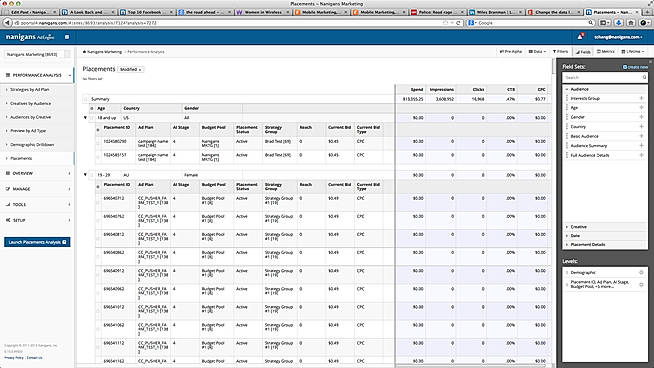Open Preview by Ad Type report

[28, 131]
